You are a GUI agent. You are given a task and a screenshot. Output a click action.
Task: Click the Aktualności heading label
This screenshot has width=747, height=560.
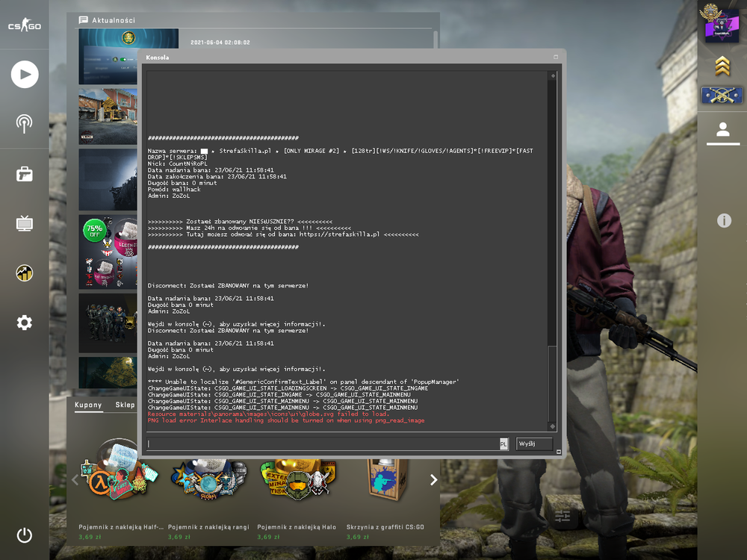[x=114, y=20]
